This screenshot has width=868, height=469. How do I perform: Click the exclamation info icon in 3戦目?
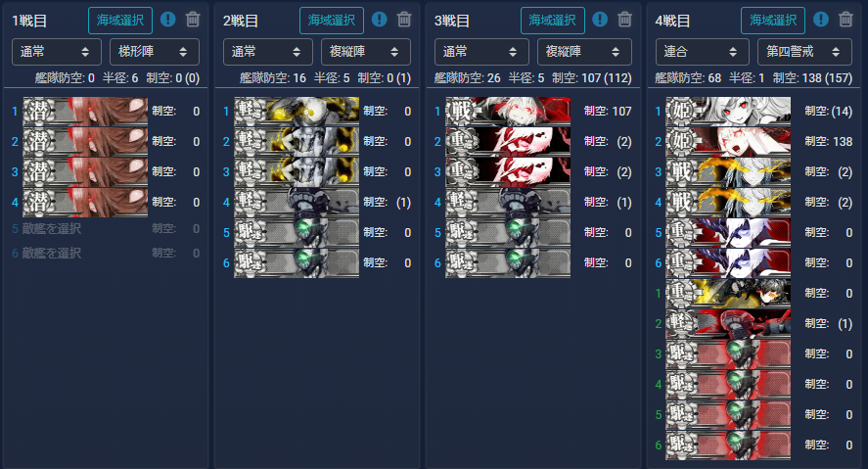click(x=600, y=20)
